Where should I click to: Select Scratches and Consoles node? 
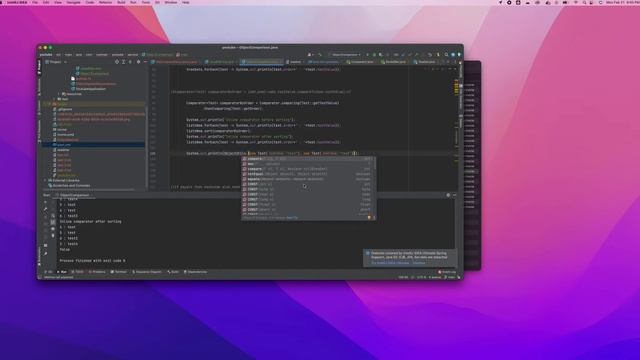pyautogui.click(x=68, y=185)
